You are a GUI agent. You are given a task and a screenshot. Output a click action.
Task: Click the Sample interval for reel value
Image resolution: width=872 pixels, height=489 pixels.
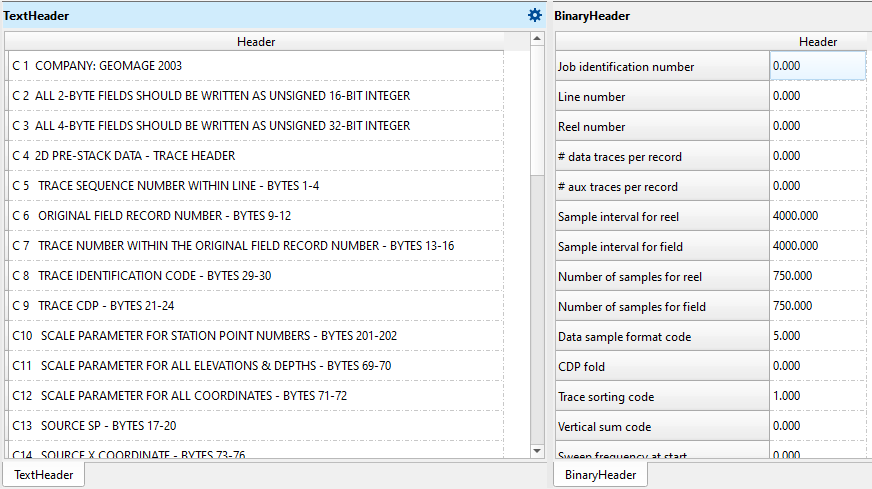point(817,216)
